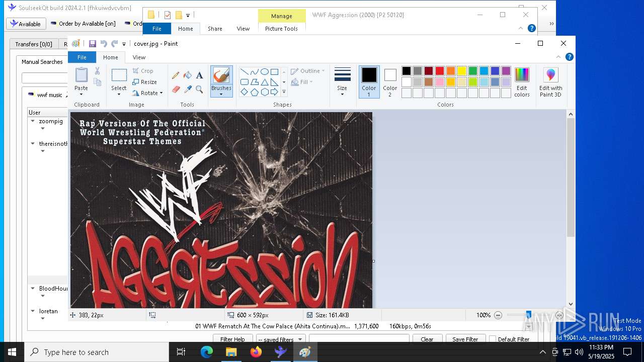Pick the yellow color in palette
Screen dimensions: 644x362
point(462,71)
